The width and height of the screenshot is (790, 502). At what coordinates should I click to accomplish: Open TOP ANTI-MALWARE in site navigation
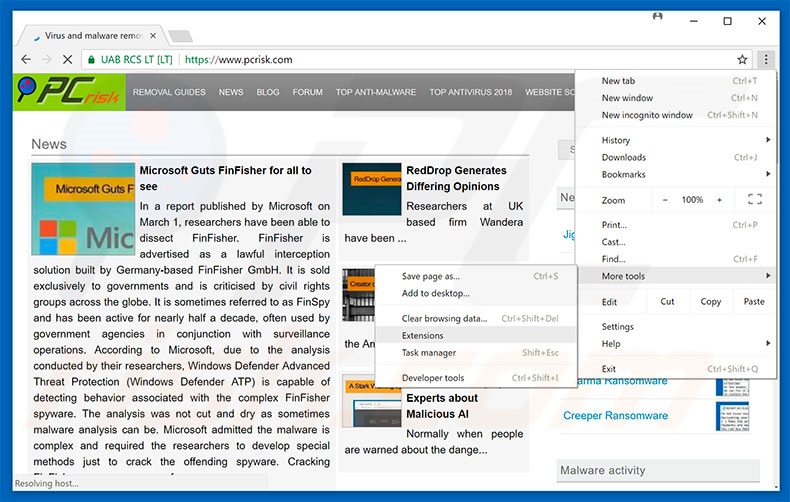(376, 92)
